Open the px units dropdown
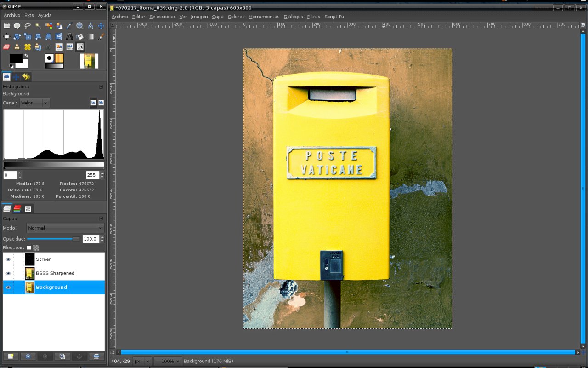The image size is (588, 368). (x=142, y=361)
